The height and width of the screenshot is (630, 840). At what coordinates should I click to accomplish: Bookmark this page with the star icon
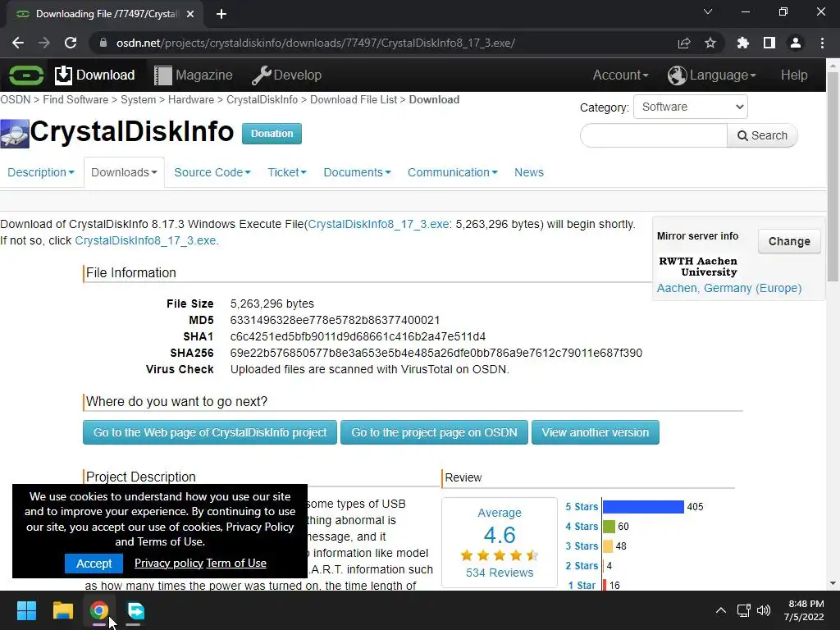pyautogui.click(x=710, y=43)
